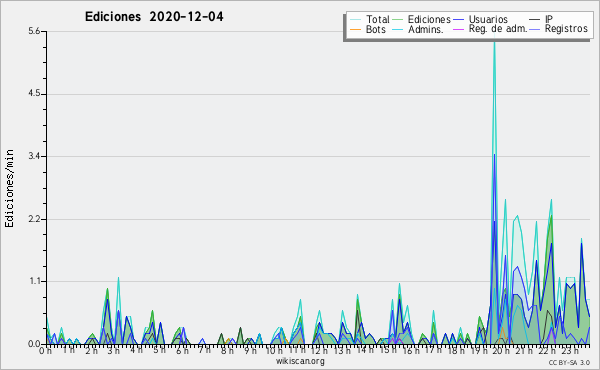The height and width of the screenshot is (370, 600).
Task: Click the y-axis label '4.5'
Action: pyautogui.click(x=34, y=94)
